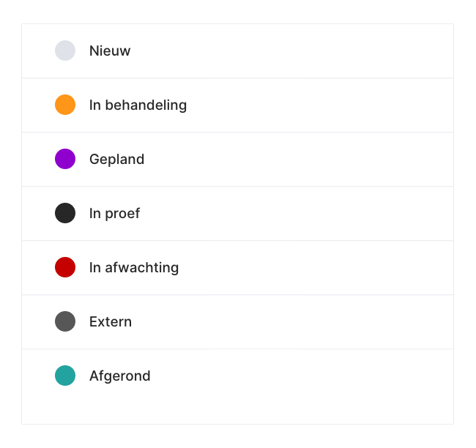Pick the Afgerond label text
The height and width of the screenshot is (448, 476).
coord(119,376)
